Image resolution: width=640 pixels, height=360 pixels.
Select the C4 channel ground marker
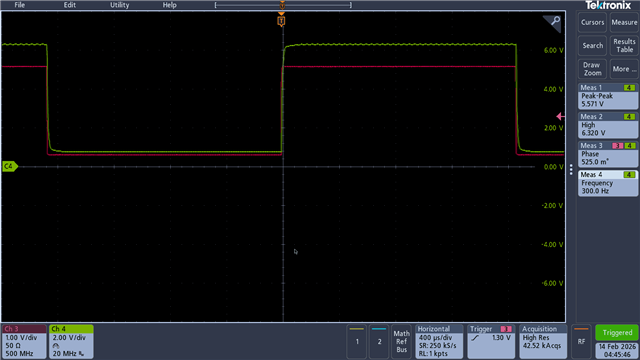coord(10,167)
